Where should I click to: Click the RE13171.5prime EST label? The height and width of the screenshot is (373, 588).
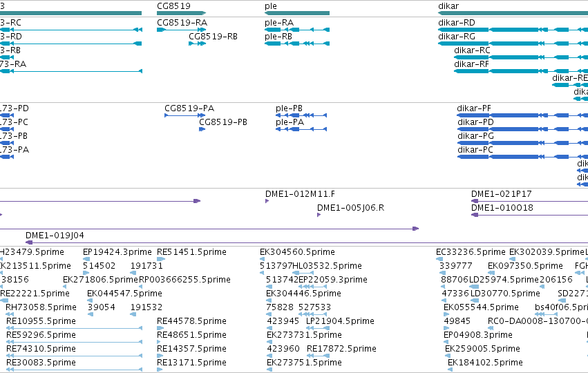(x=191, y=363)
